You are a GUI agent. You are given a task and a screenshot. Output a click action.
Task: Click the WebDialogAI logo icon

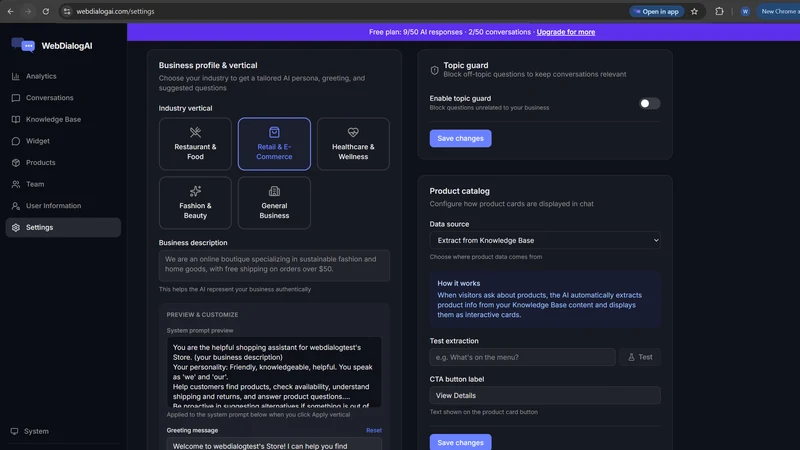(x=23, y=45)
